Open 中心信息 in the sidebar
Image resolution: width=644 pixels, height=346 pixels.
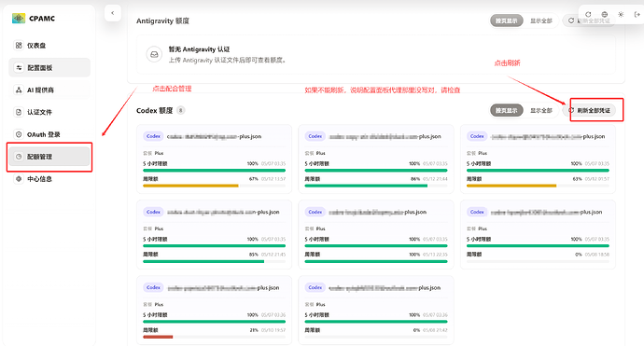pos(49,179)
